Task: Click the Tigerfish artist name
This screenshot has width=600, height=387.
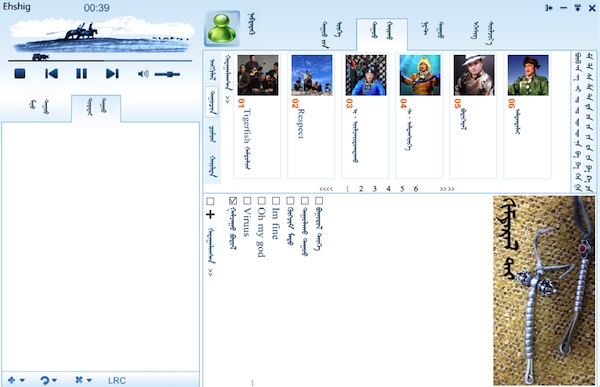Action: coord(247,139)
